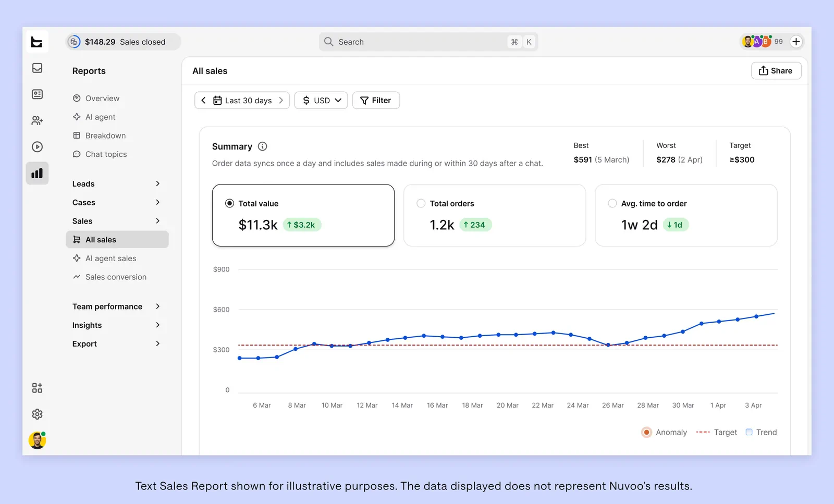Select the Avg. time to order radio

point(612,203)
